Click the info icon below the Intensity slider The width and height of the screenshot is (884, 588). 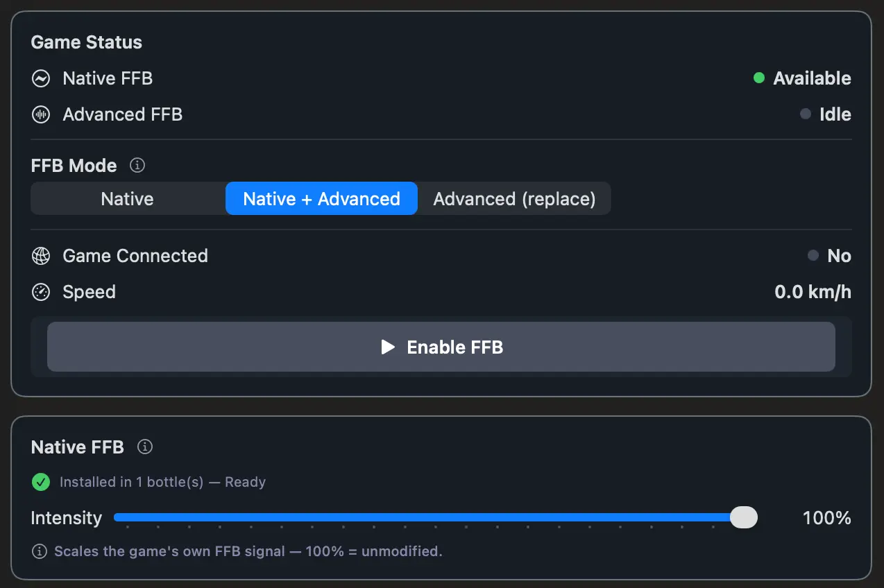(x=40, y=551)
